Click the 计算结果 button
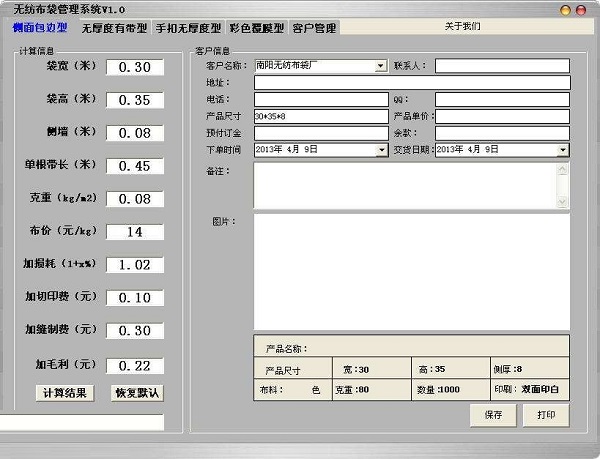 [65, 393]
